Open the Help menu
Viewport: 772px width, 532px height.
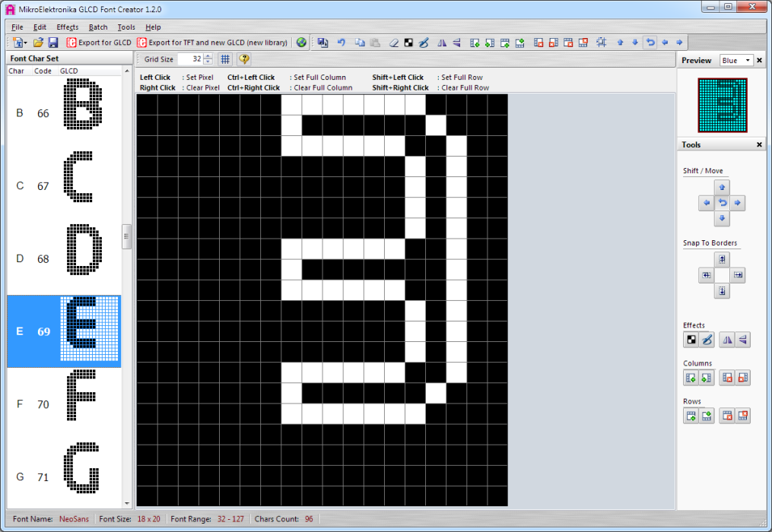[x=153, y=27]
